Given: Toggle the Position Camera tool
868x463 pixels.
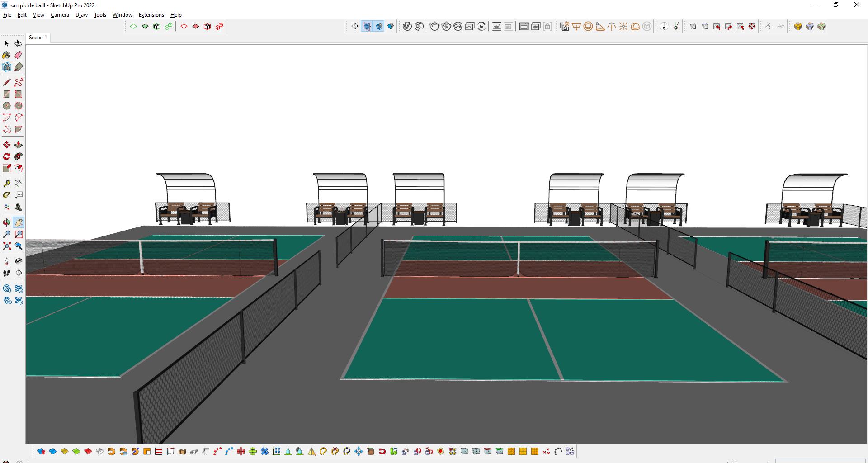Looking at the screenshot, I should coord(6,261).
